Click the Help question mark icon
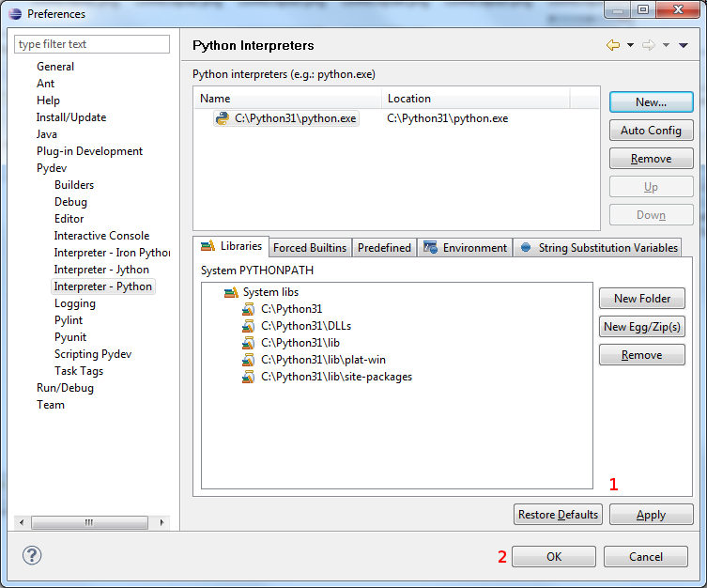This screenshot has width=707, height=588. [x=32, y=555]
